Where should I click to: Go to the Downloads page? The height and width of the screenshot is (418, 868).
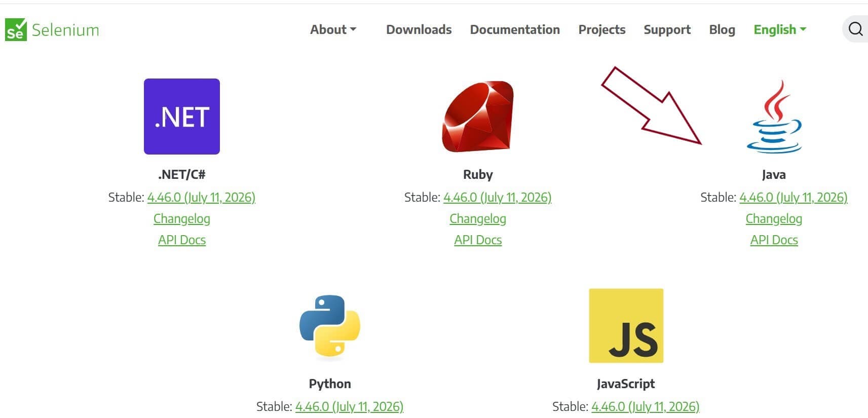419,29
